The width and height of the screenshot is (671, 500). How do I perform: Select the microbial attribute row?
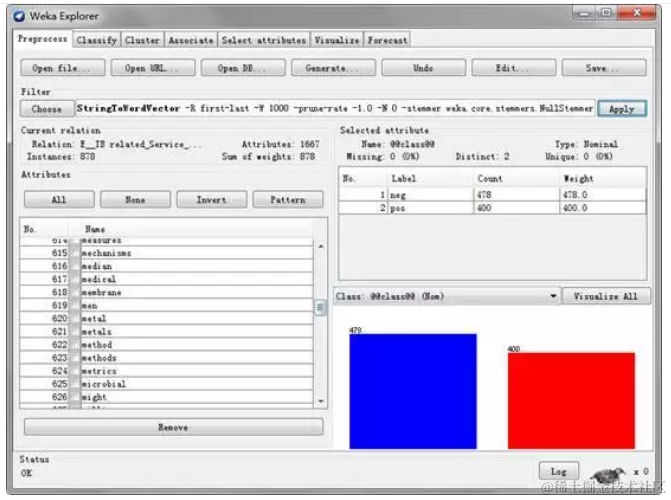[166, 384]
